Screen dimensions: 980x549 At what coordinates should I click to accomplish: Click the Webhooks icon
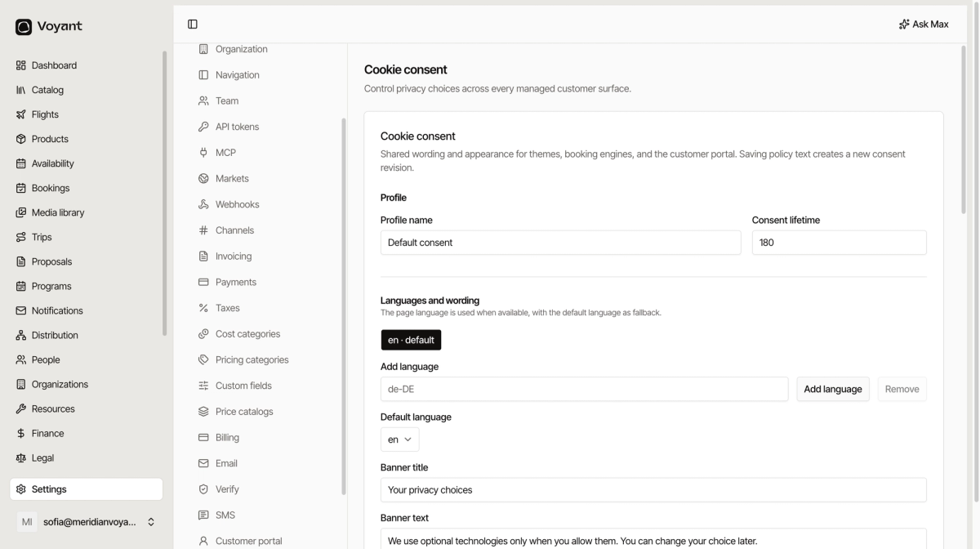point(203,204)
